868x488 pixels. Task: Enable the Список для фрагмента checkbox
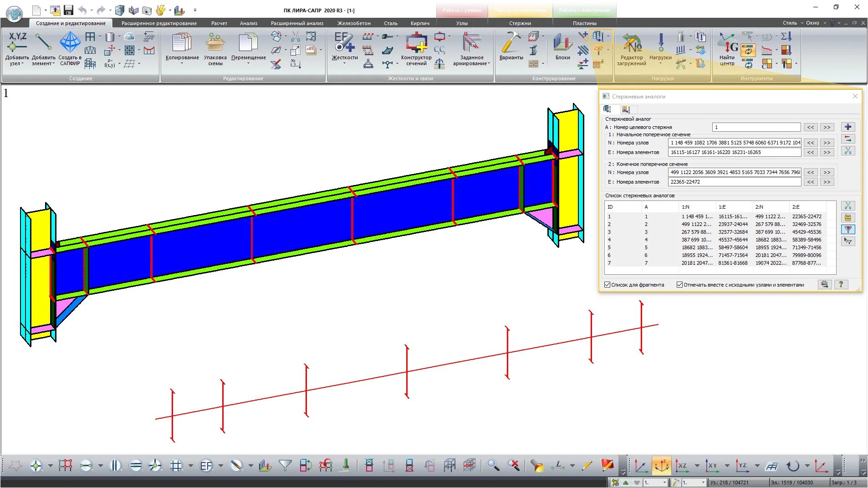click(607, 284)
